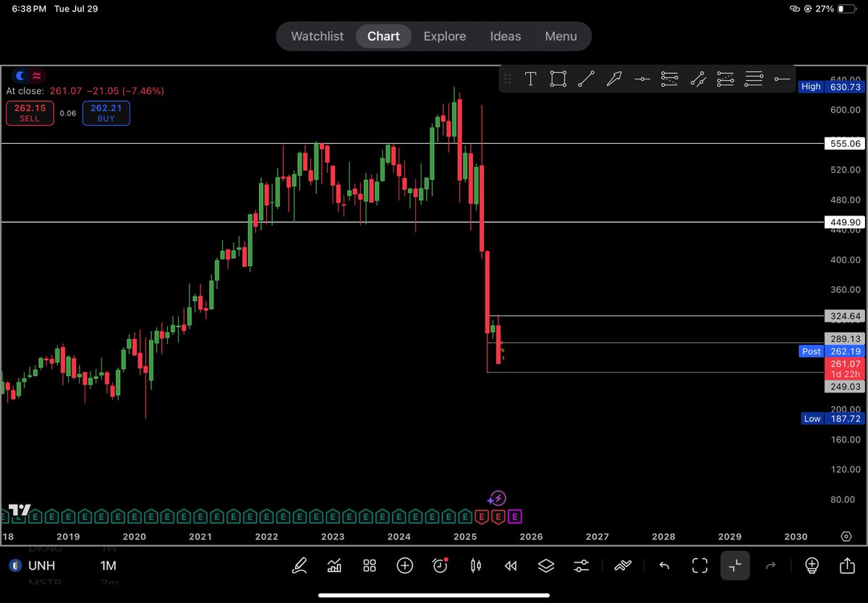The height and width of the screenshot is (603, 868).
Task: Open the drawing pen tools
Action: point(299,565)
